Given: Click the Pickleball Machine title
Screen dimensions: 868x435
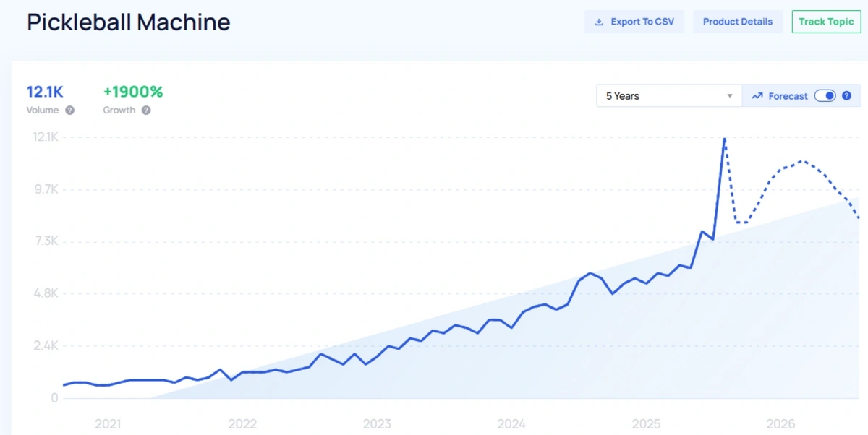Looking at the screenshot, I should (x=129, y=22).
